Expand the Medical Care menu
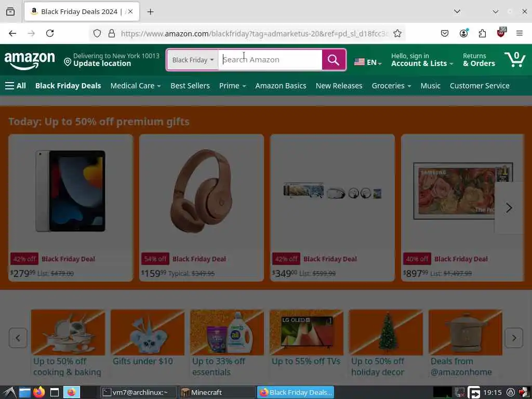 136,86
